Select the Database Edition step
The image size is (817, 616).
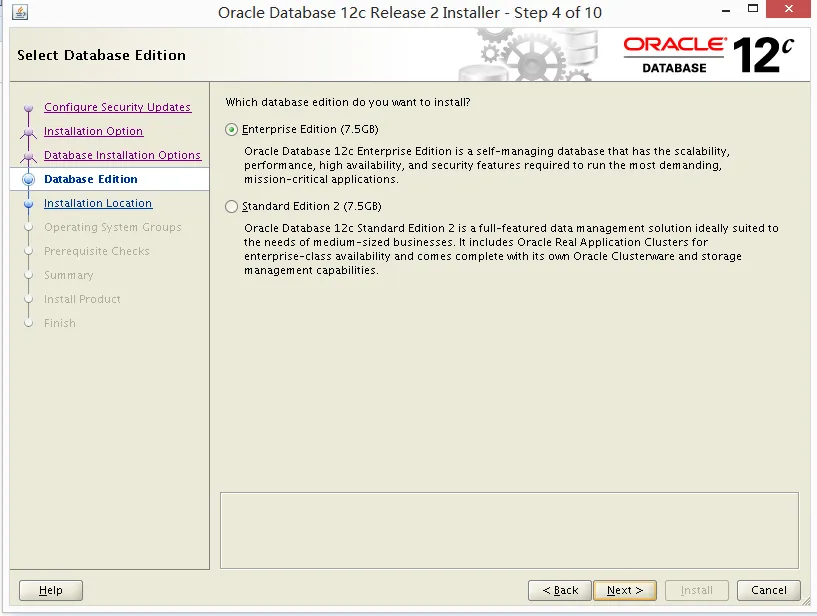pos(91,179)
